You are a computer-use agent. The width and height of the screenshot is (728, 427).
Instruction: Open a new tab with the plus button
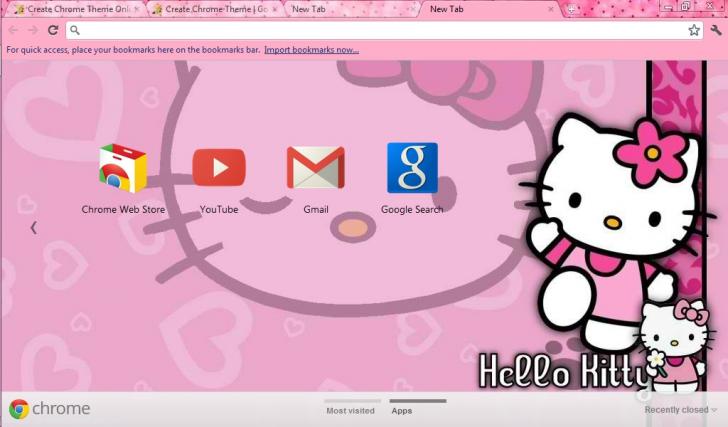(x=572, y=9)
